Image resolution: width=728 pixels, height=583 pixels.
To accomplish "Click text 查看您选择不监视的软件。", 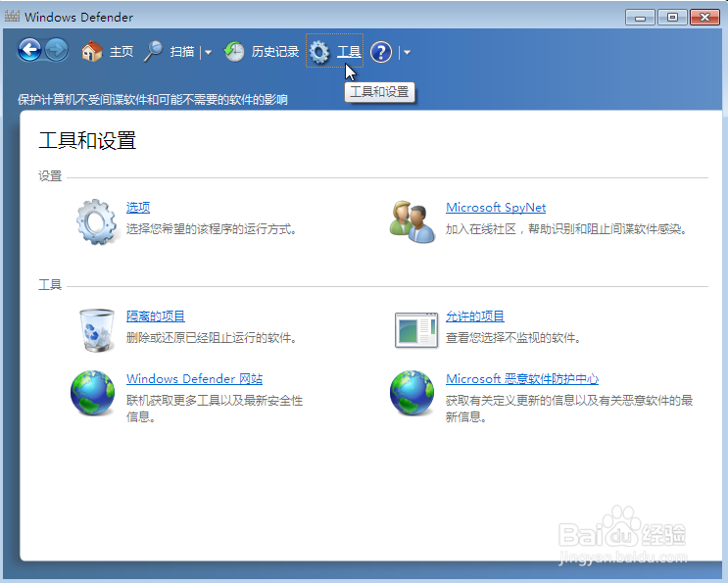I will coord(513,337).
